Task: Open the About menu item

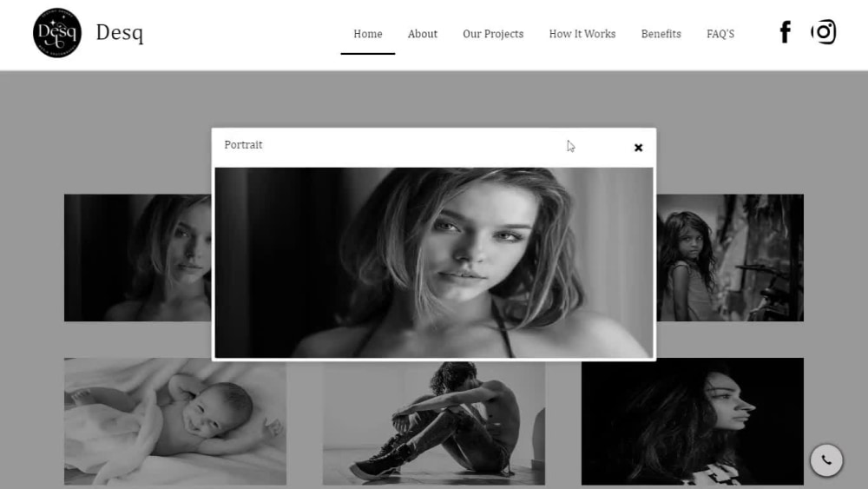Action: pyautogui.click(x=423, y=34)
